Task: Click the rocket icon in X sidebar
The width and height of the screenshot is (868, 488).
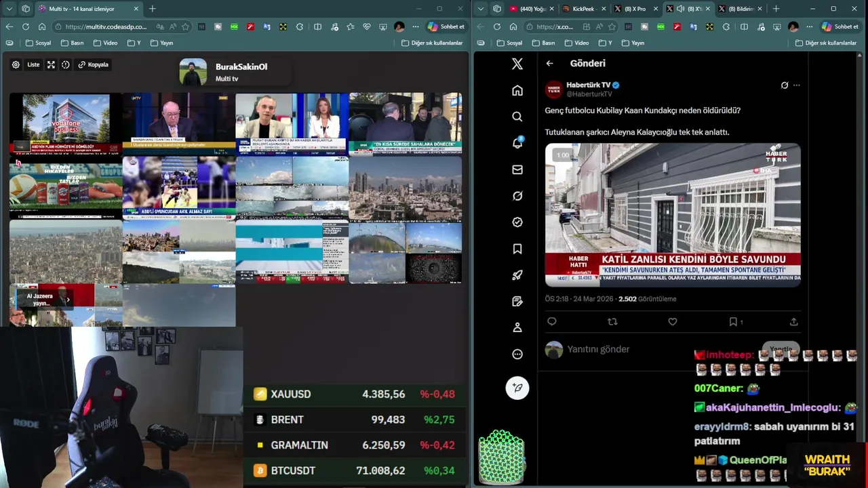Action: pyautogui.click(x=517, y=275)
